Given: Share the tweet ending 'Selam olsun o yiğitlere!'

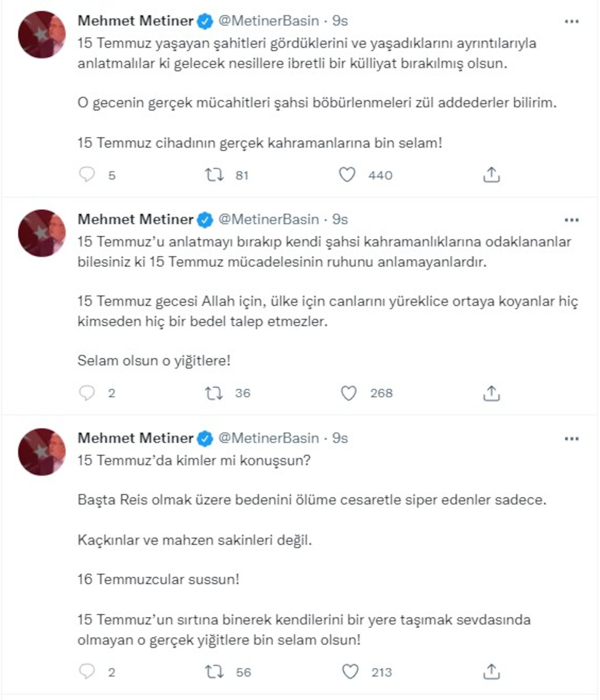Looking at the screenshot, I should tap(491, 393).
